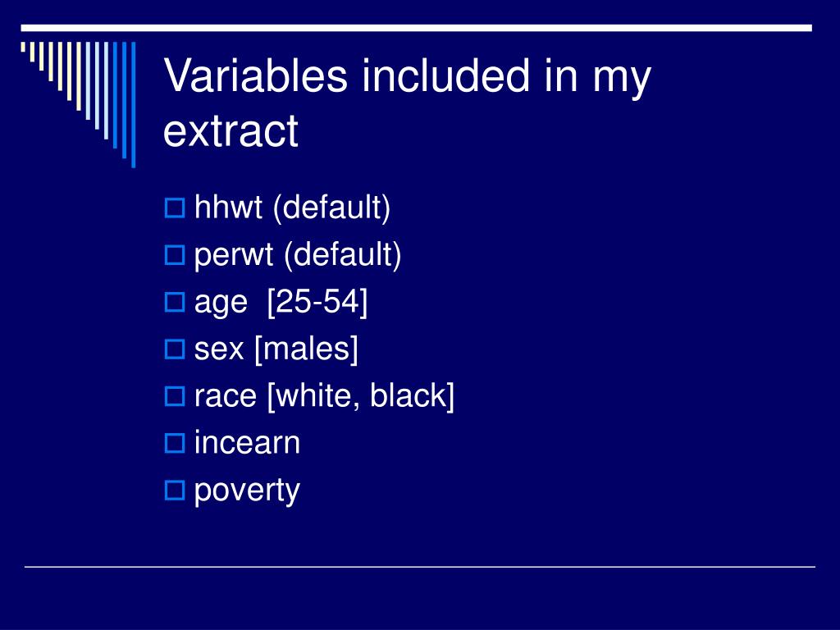Click the square bullet beside incearn
840x630 pixels.
[175, 444]
